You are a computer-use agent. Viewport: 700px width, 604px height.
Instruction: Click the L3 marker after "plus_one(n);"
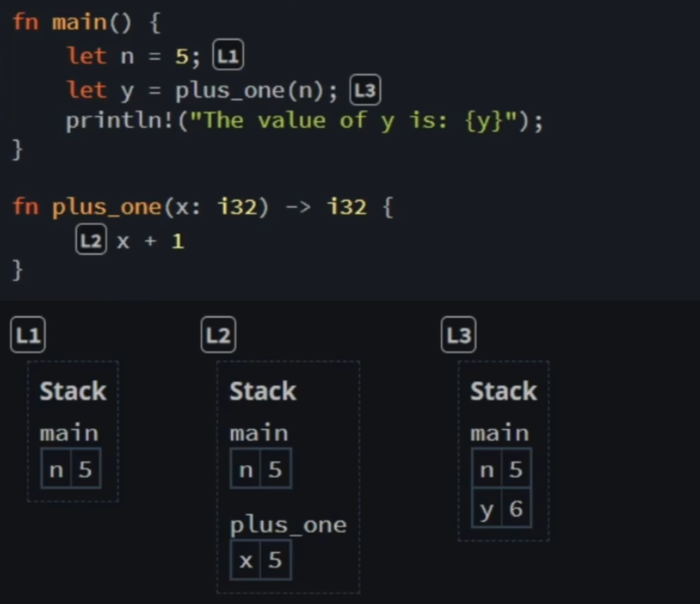(365, 91)
